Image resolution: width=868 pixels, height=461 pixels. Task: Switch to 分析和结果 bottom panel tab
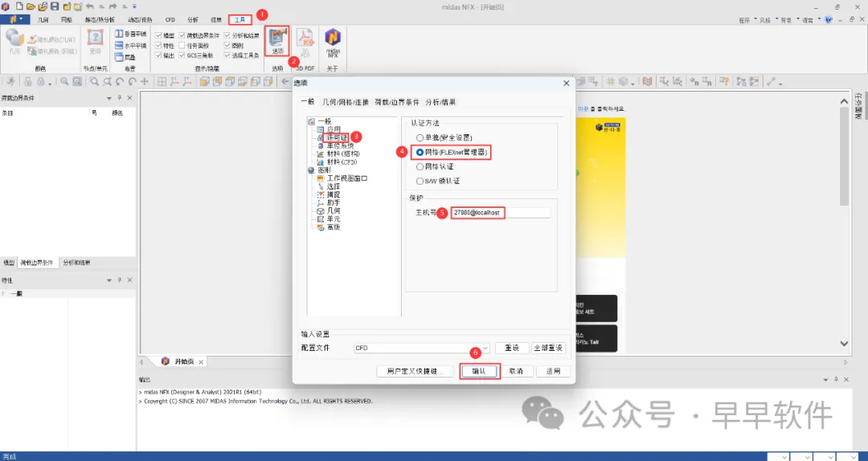76,263
